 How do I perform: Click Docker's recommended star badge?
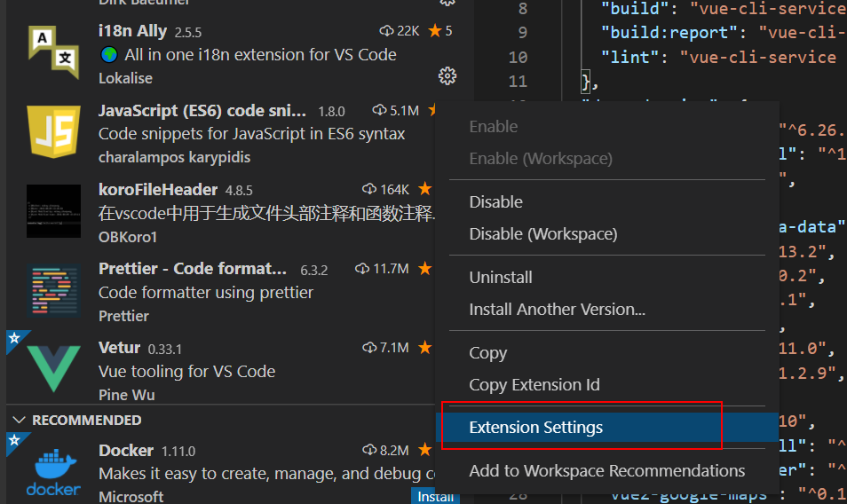[x=14, y=440]
